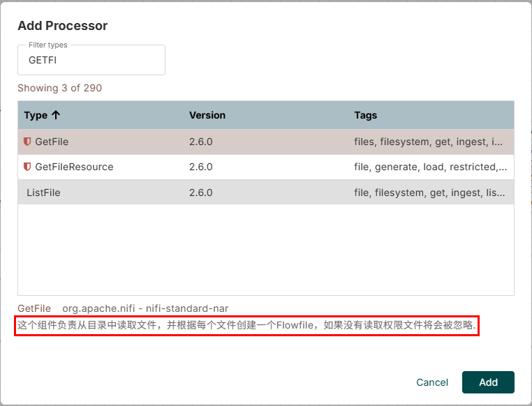This screenshot has height=406, width=532.
Task: Select the GetFileResource processor row
Action: point(266,167)
